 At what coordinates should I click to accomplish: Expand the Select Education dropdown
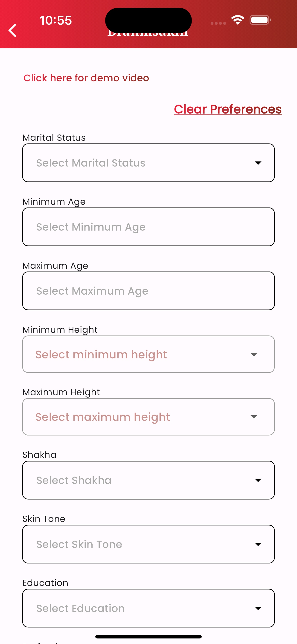tap(148, 608)
